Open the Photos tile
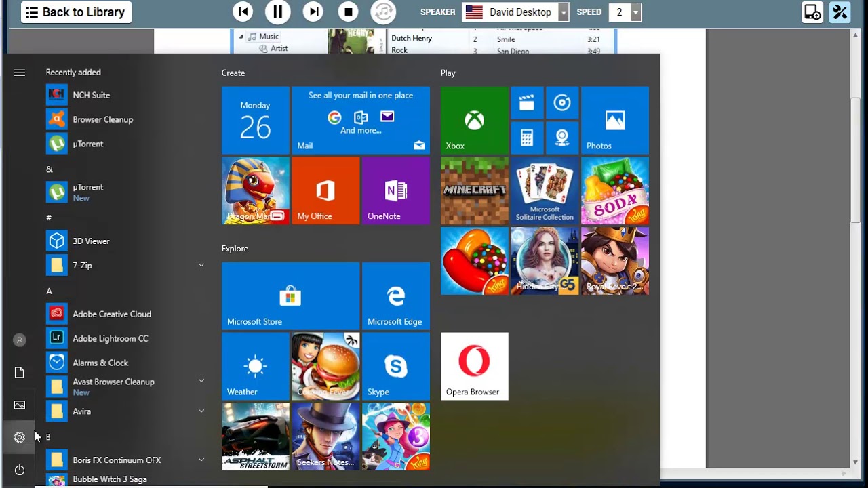868x488 pixels. tap(615, 120)
